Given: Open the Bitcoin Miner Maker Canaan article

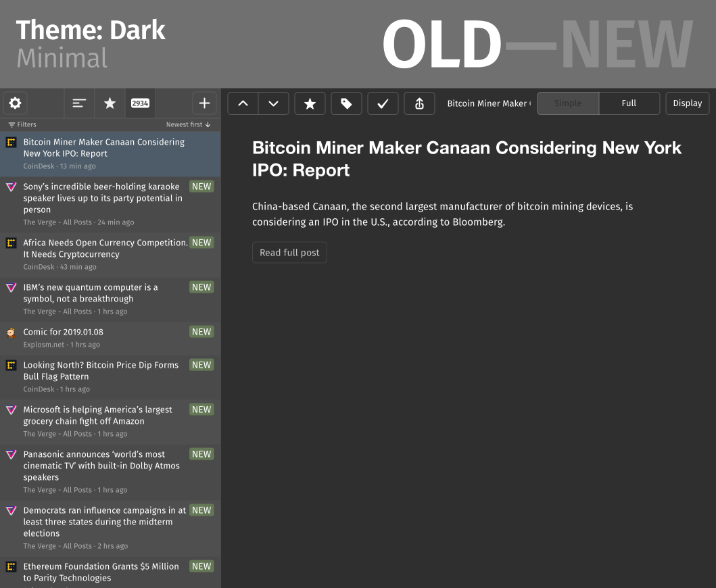Looking at the screenshot, I should pos(110,154).
